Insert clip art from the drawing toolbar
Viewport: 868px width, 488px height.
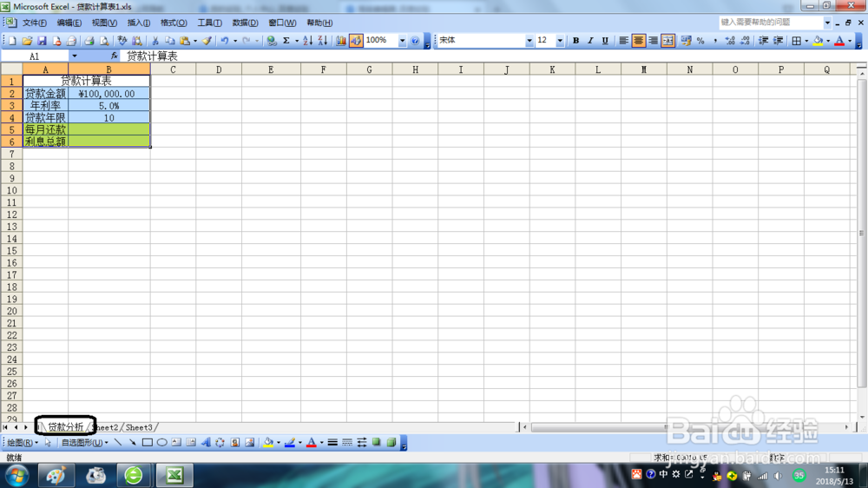point(235,443)
